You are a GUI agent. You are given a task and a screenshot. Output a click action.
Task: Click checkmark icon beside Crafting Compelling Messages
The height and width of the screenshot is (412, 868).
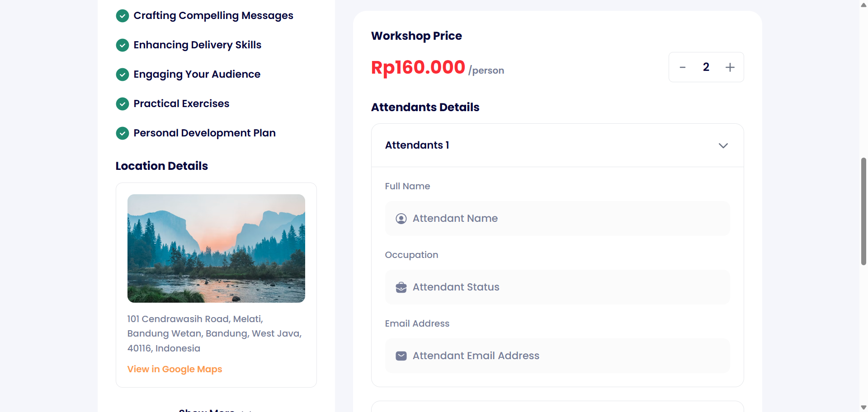[x=123, y=16]
